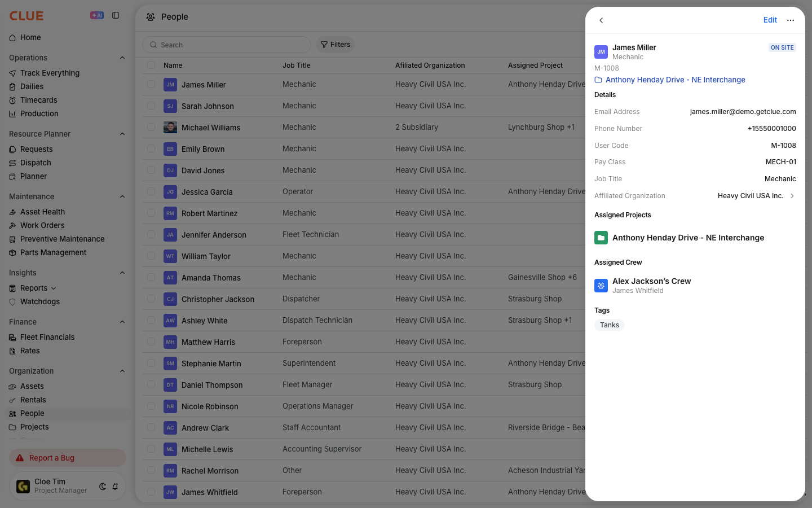Click Jessica Garcia's JG avatar

170,192
